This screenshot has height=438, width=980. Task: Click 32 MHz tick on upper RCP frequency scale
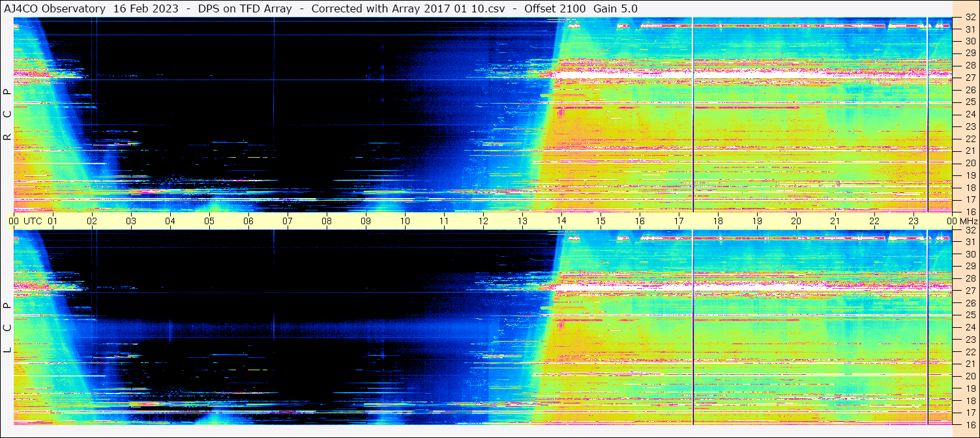(970, 18)
